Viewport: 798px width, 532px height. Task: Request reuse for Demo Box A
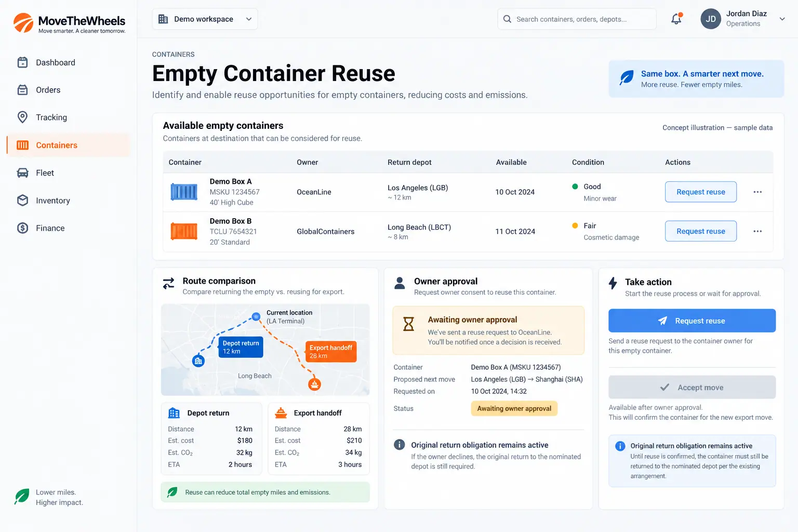(x=701, y=192)
